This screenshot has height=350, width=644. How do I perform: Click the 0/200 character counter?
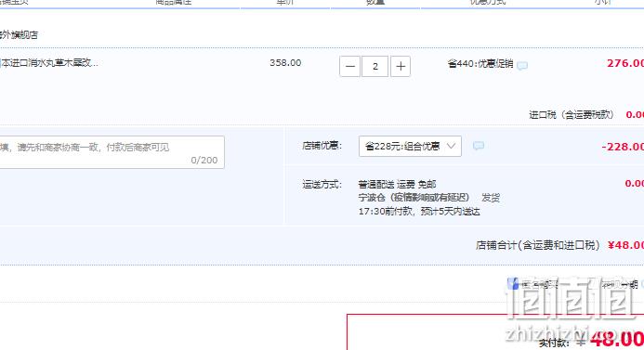tap(204, 161)
